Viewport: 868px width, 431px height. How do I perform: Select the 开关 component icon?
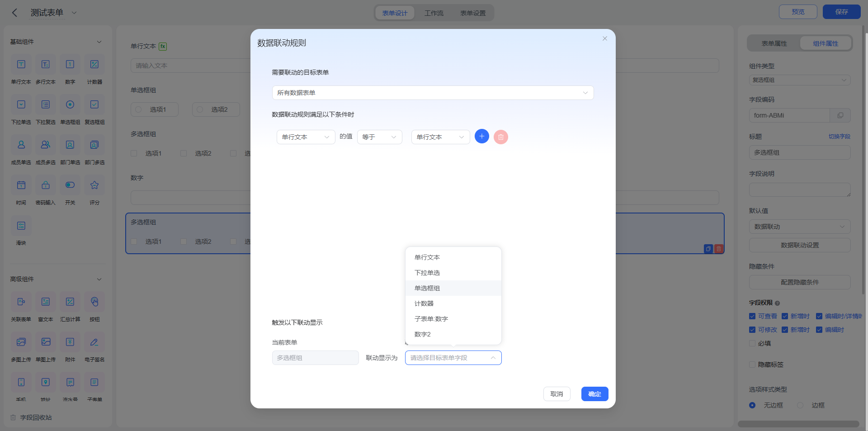70,185
